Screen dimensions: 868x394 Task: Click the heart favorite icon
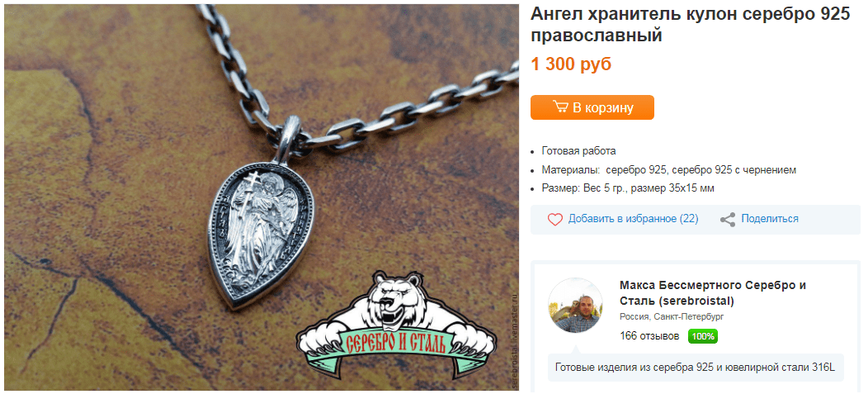(555, 220)
